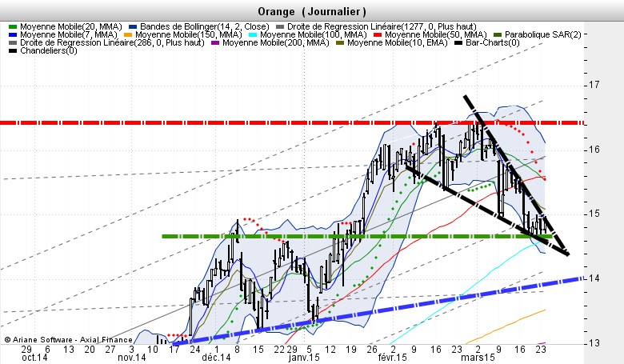
Task: Click the 13 price axis label
Action: [x=594, y=343]
